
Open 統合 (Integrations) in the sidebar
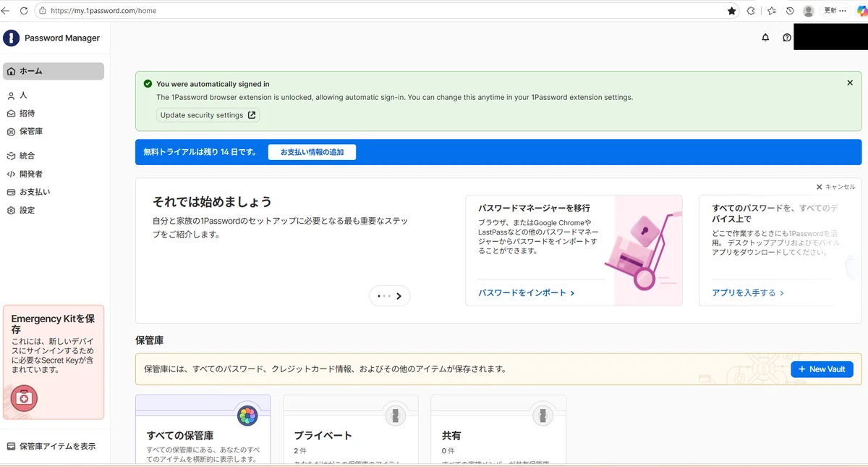tap(54, 156)
